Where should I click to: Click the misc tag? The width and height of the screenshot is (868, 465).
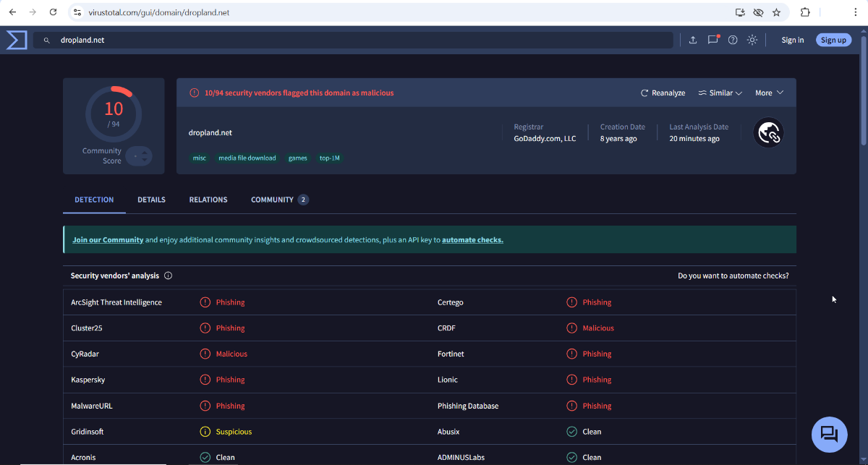[x=199, y=158]
